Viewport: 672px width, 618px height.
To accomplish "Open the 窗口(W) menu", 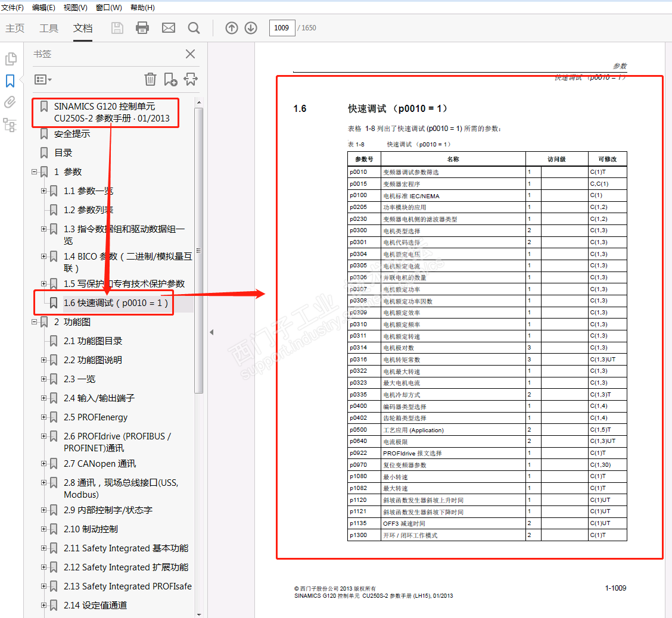I will pos(109,8).
